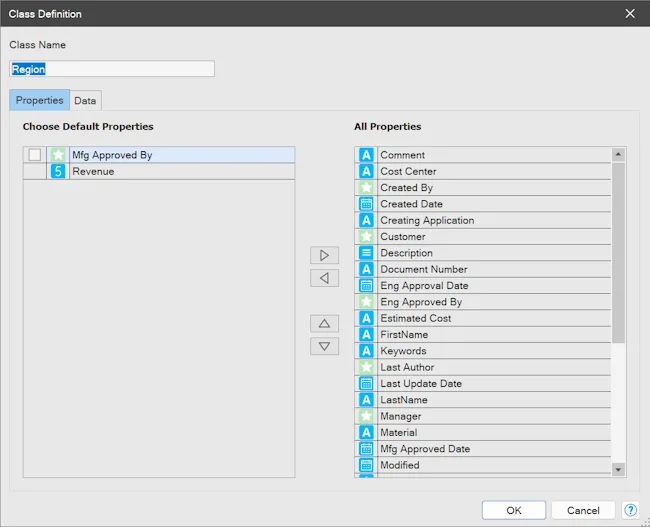Select the Customer property
Screen dimensions: 650x527
[x=483, y=236]
